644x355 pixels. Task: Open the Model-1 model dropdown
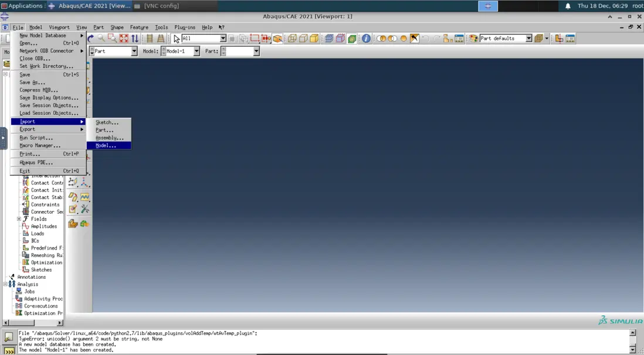[x=196, y=52]
